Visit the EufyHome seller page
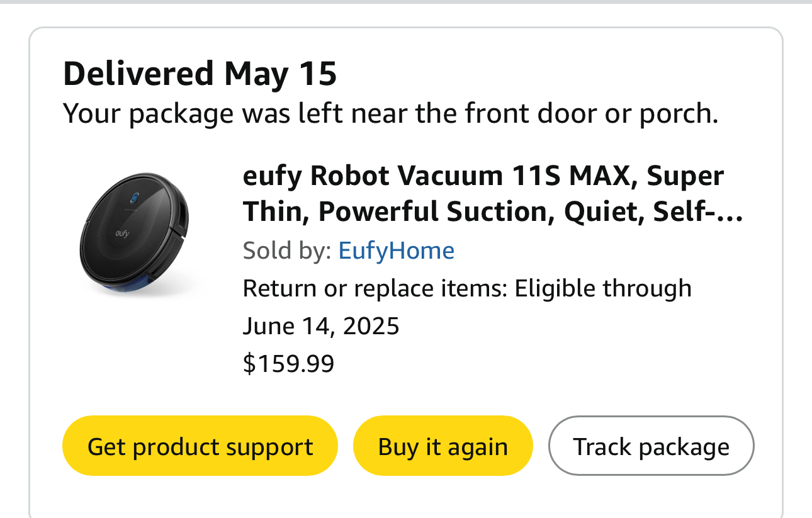 pos(396,251)
